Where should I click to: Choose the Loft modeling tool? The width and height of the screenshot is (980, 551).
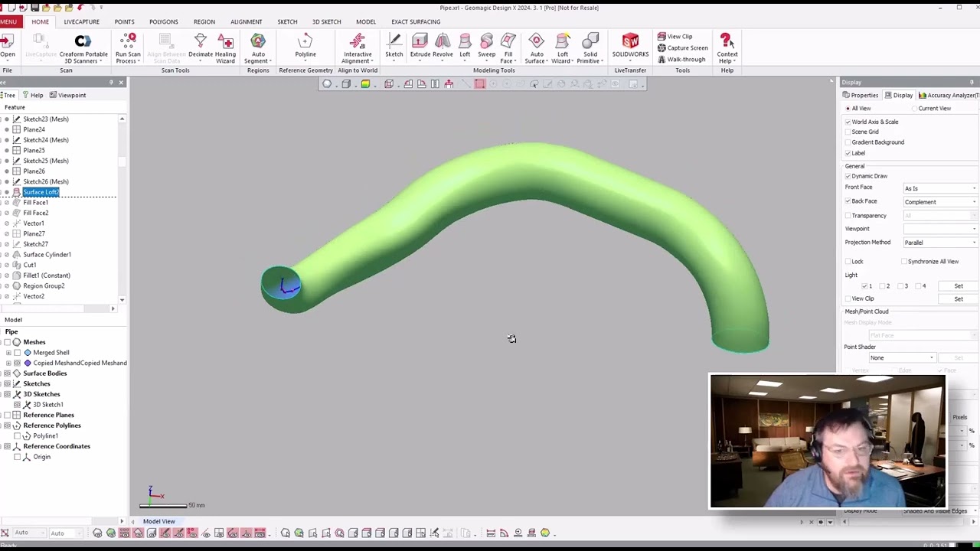[465, 47]
